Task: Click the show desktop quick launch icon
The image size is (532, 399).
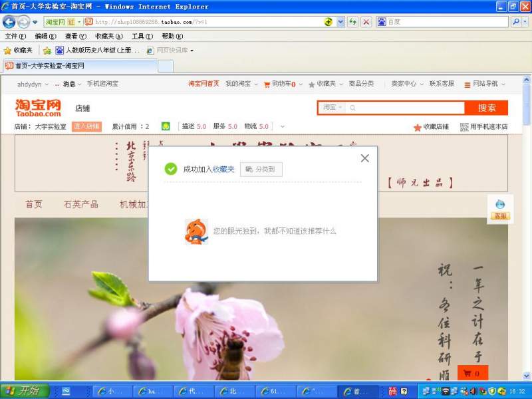Action: (66, 392)
